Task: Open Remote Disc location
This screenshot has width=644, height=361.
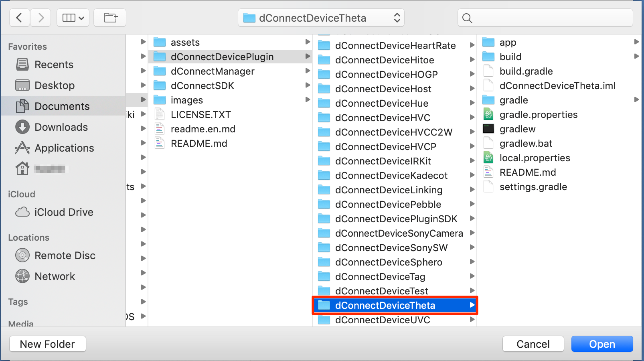Action: pos(65,256)
